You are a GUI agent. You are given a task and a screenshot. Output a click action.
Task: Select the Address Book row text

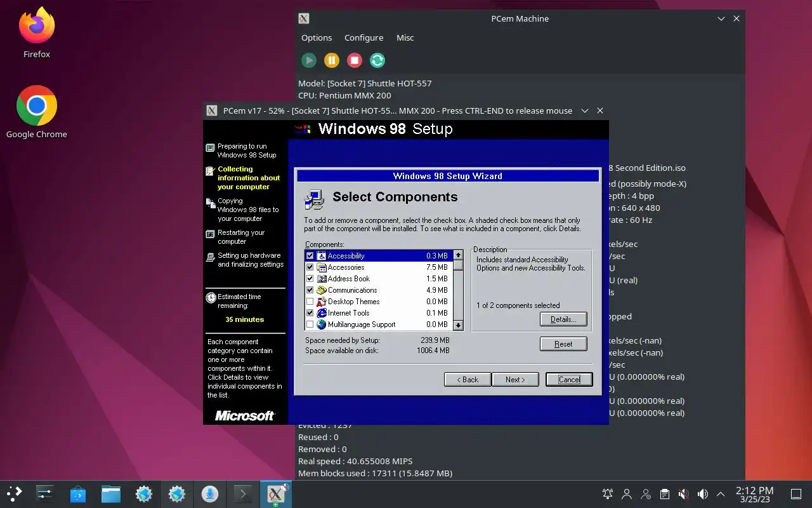click(x=348, y=279)
